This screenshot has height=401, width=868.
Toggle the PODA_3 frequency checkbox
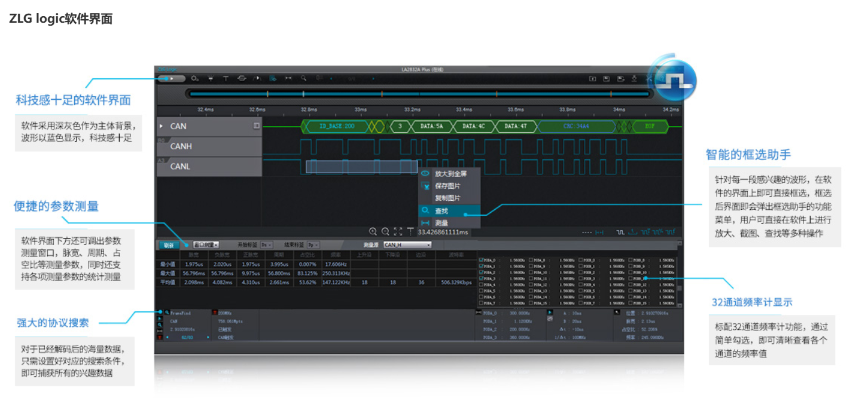click(x=481, y=278)
